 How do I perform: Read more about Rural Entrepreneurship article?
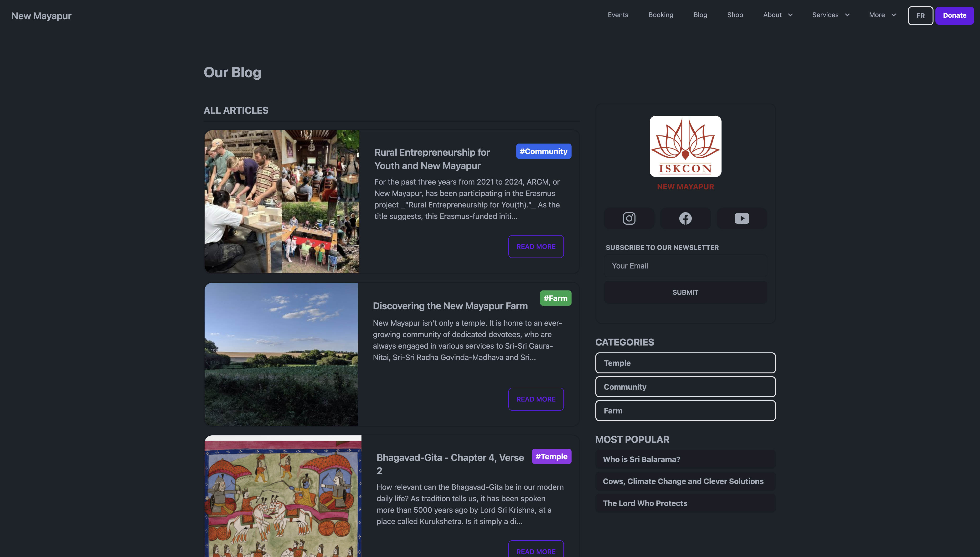(x=536, y=246)
